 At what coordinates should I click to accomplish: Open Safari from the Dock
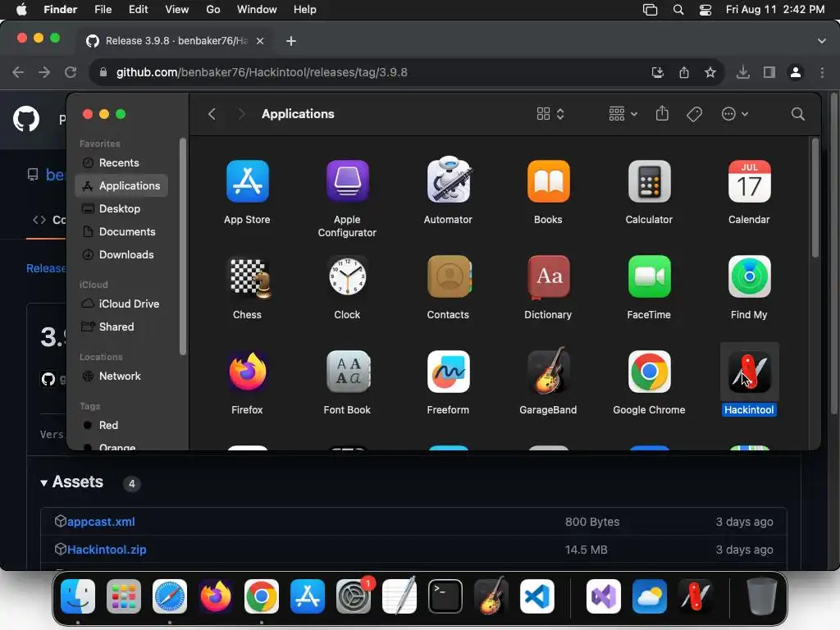pyautogui.click(x=170, y=596)
